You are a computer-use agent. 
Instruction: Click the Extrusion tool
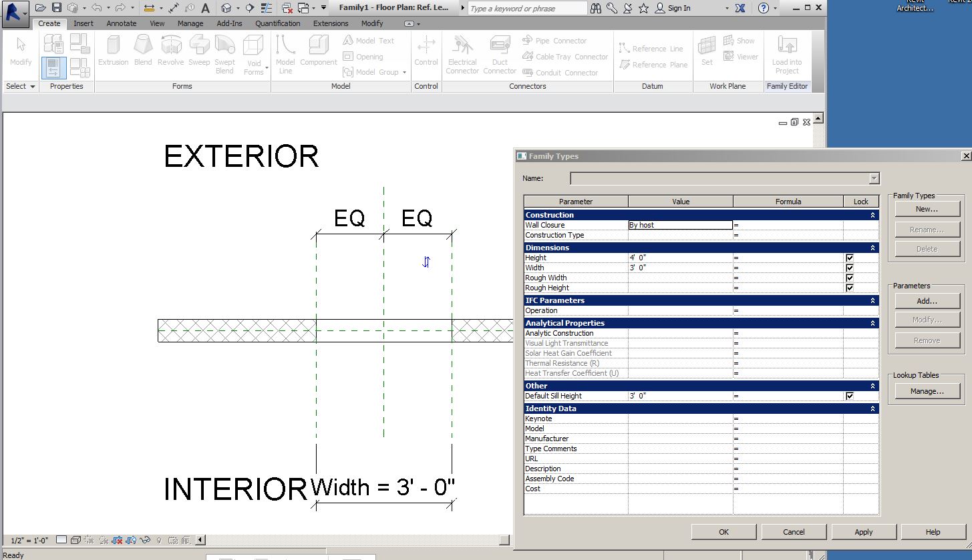[114, 51]
